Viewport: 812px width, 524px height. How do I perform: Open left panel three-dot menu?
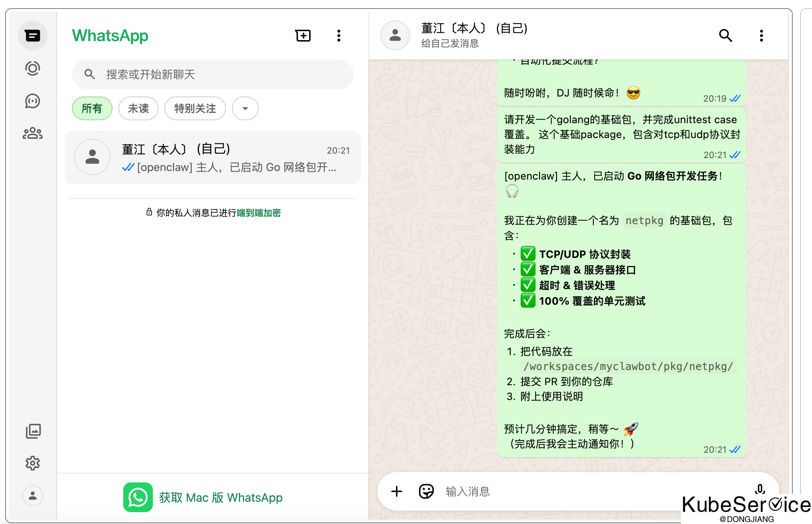coord(338,36)
